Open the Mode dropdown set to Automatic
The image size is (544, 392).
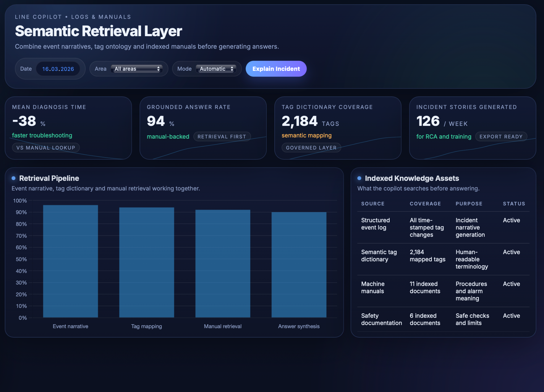pyautogui.click(x=216, y=69)
